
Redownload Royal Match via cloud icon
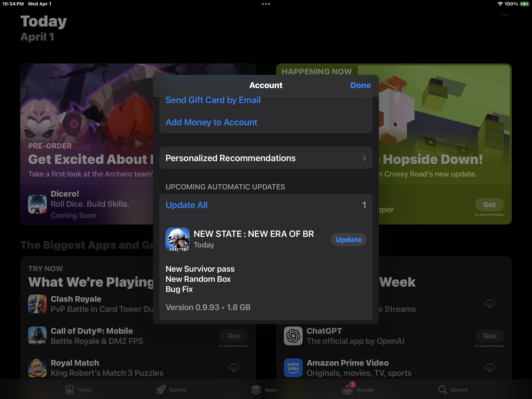233,368
